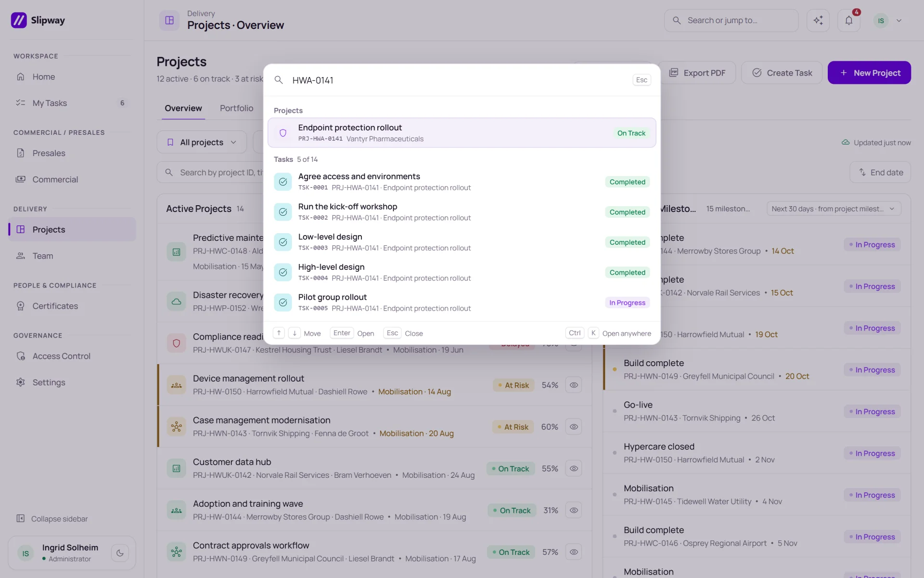
Task: Click the IS user avatar in header
Action: [881, 20]
